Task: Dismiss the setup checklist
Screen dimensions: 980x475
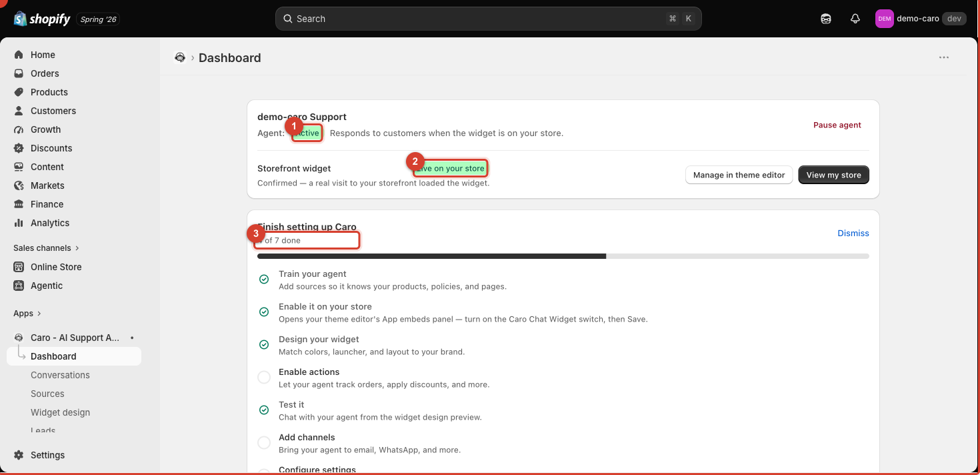Action: click(x=853, y=233)
